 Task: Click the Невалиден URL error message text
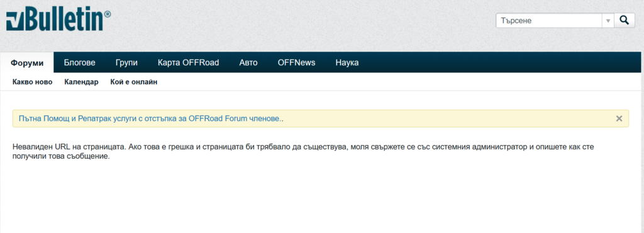[303, 151]
